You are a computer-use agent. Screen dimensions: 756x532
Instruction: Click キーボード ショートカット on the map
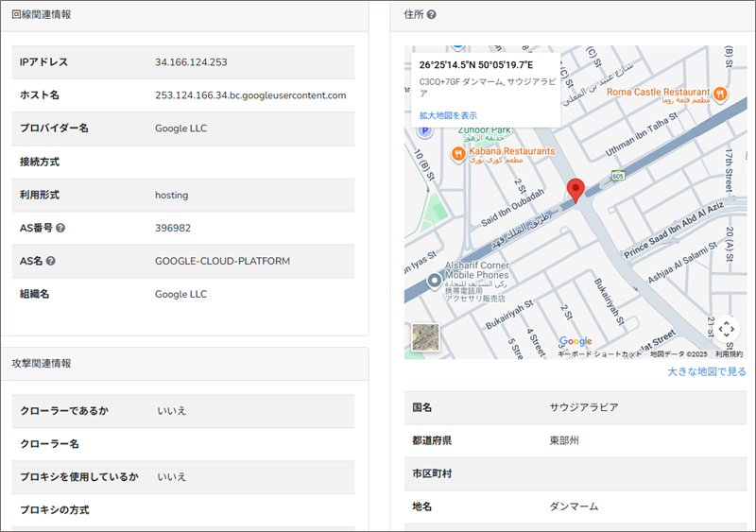click(600, 354)
